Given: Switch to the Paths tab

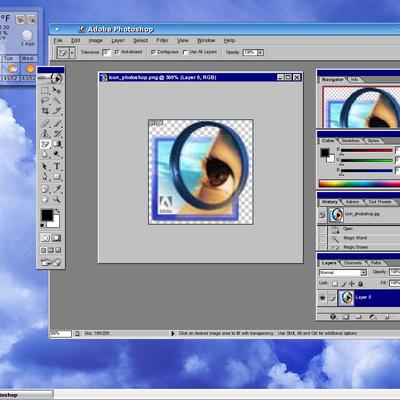Looking at the screenshot, I should click(376, 263).
